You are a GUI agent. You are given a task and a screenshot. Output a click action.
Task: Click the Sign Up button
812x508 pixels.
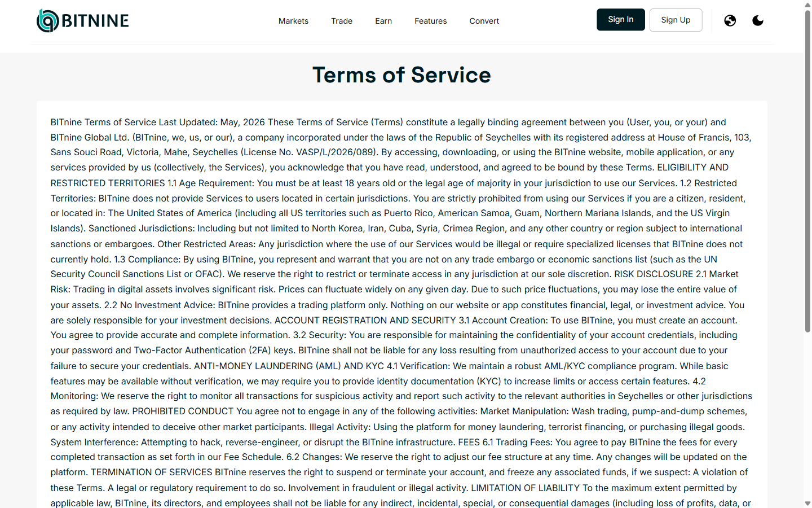(x=676, y=20)
